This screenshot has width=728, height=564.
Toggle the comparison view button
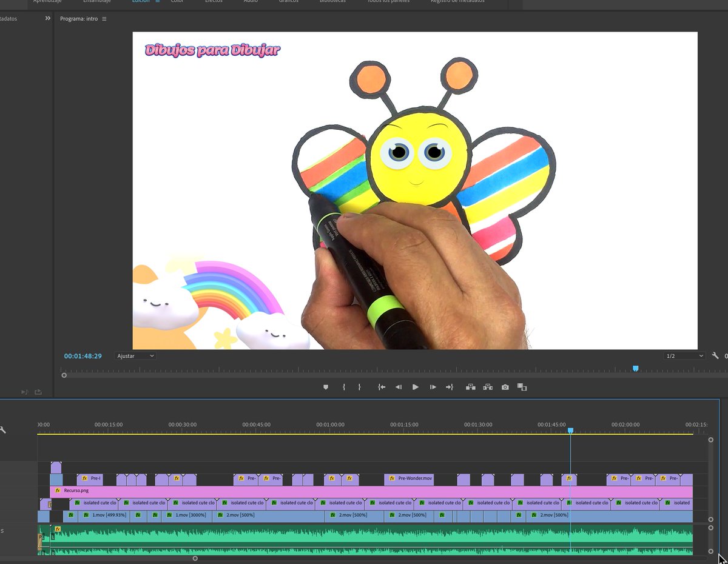(x=522, y=387)
